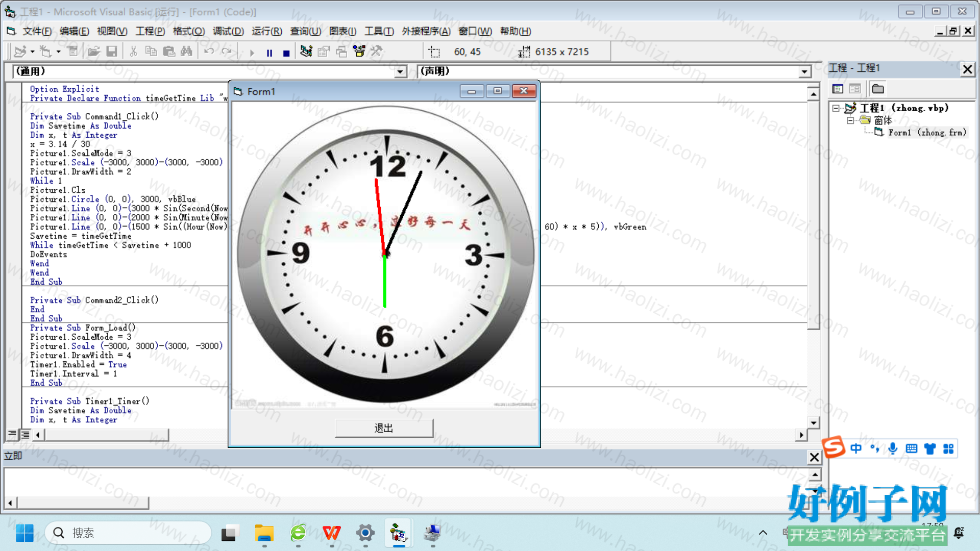Open WPS Office from the taskbar
980x551 pixels.
coord(332,533)
